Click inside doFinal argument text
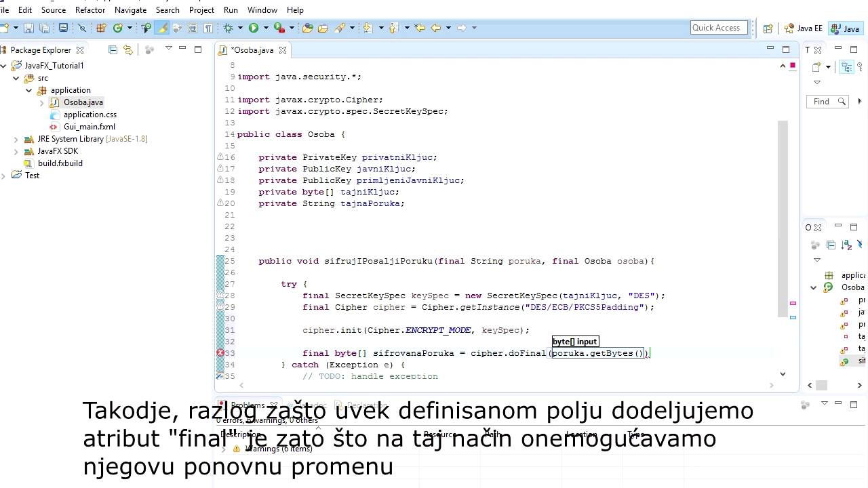 [597, 353]
